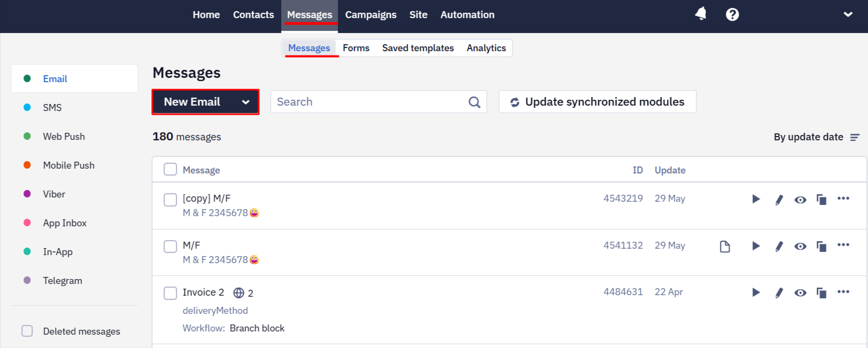
Task: Open more options for Invoice 2
Action: (x=843, y=291)
